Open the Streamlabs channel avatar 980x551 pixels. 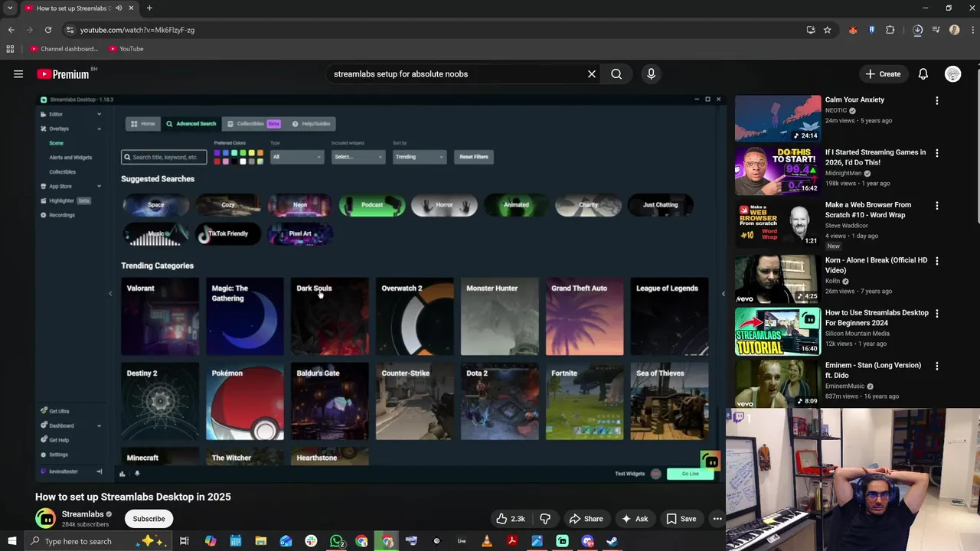[x=46, y=519]
